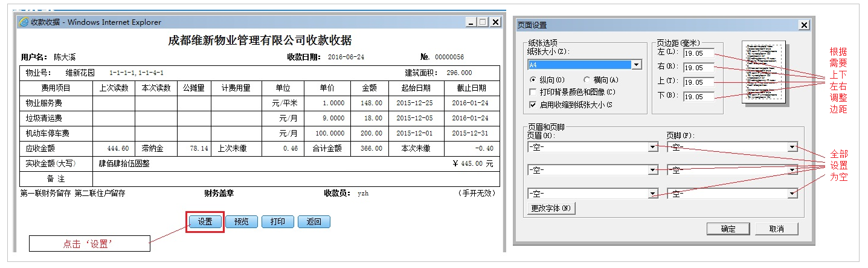Open the 纸张大小 A4 dropdown
The height and width of the screenshot is (268, 868).
point(636,65)
